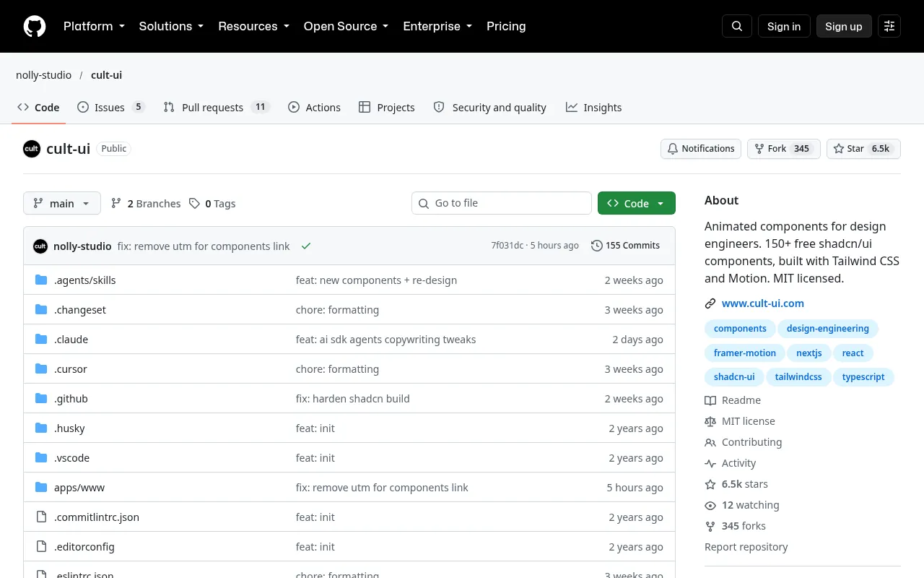Click the committer avatar in latest commit row
924x578 pixels.
pyautogui.click(x=40, y=246)
